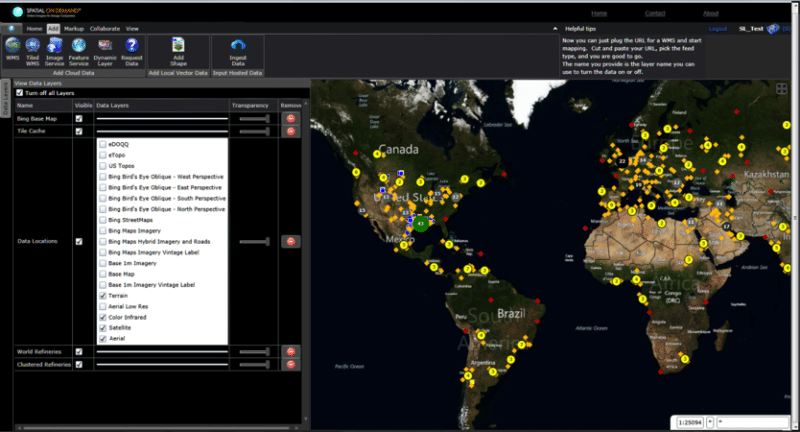Screen dimensions: 800x432
Task: Open the Contact link in header
Action: click(655, 13)
